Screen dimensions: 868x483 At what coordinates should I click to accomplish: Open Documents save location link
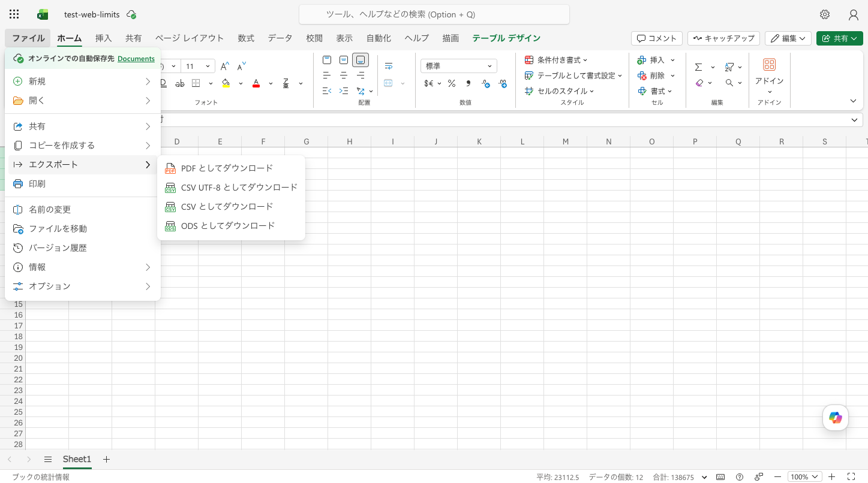tap(136, 59)
